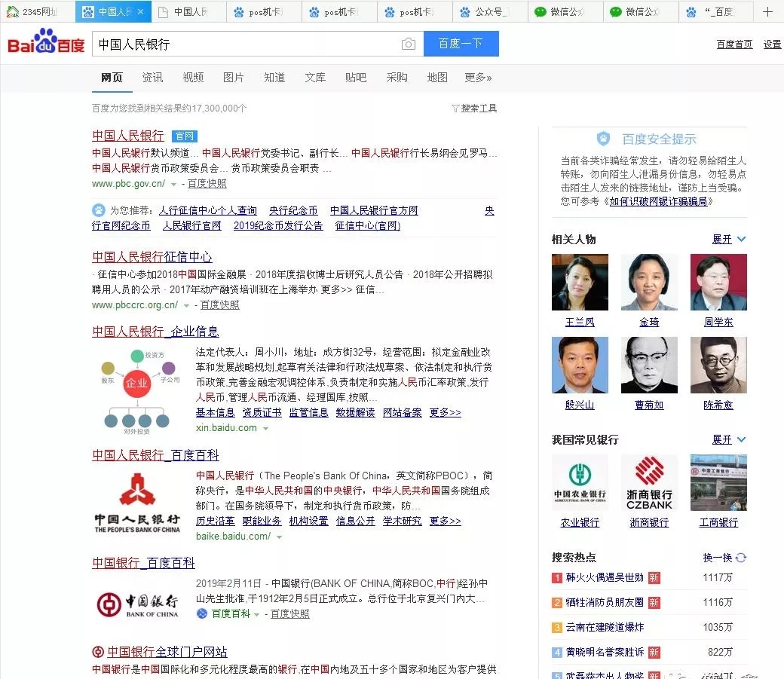
Task: Select 图片 search category
Action: point(234,78)
